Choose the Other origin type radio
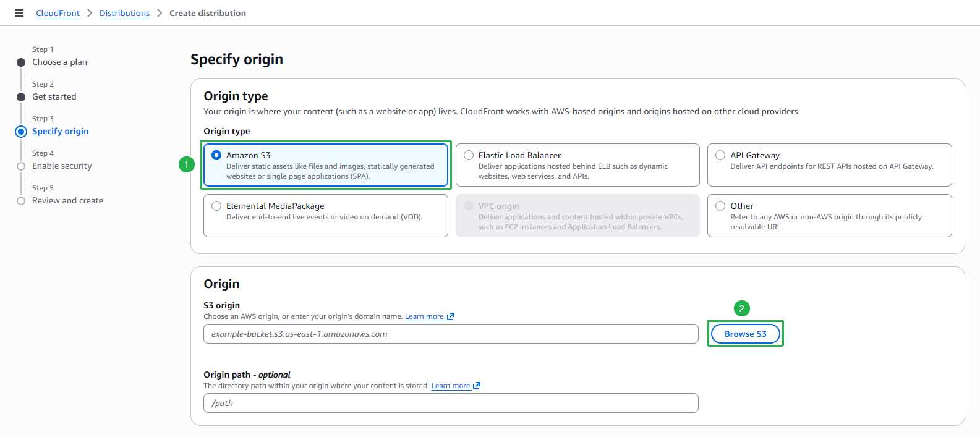Viewport: 980px width, 437px height. 720,206
